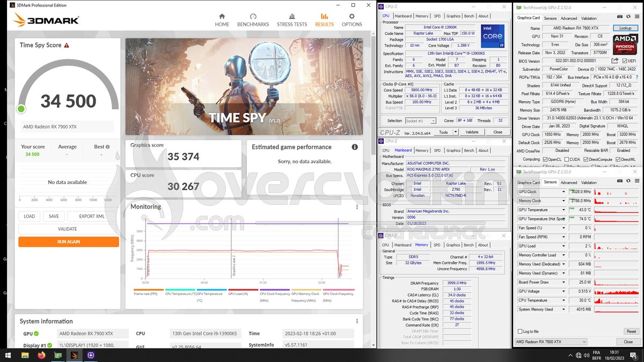Switch to Bench tab in top CPU-Z window
The height and width of the screenshot is (362, 644).
coord(469,16)
